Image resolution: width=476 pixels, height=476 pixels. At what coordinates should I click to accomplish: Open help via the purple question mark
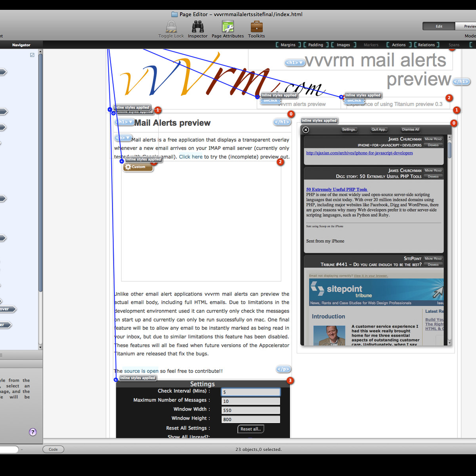[33, 432]
